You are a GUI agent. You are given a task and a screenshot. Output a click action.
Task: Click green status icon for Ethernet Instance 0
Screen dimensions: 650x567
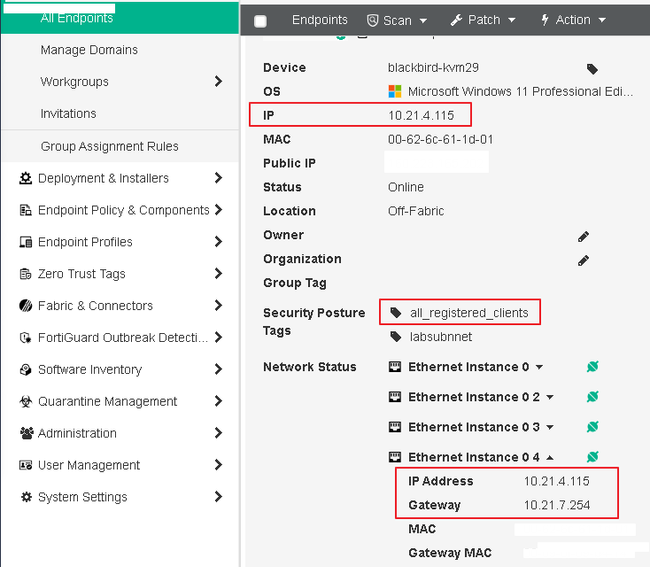pyautogui.click(x=592, y=367)
